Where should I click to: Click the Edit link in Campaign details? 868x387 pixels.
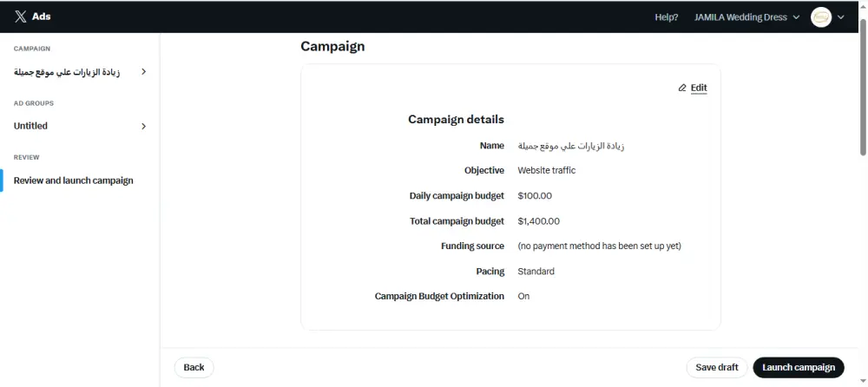(699, 88)
